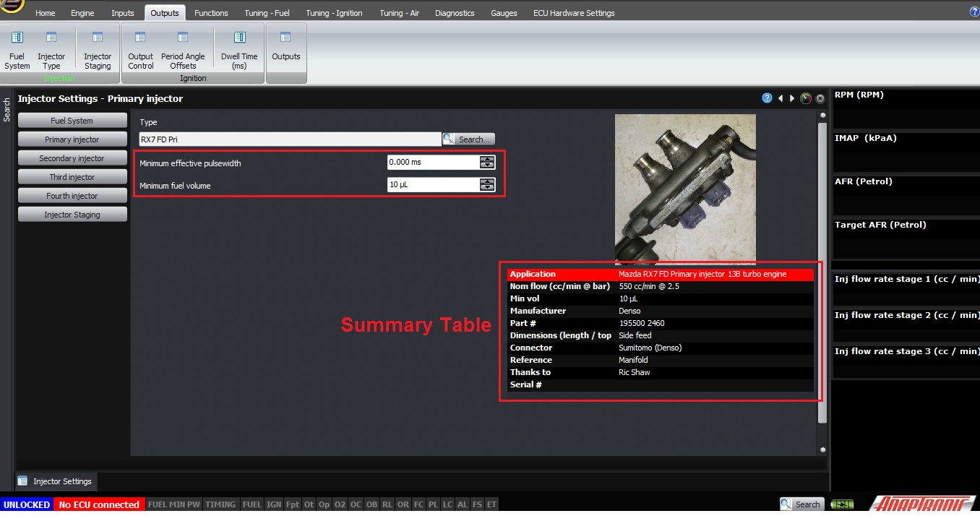This screenshot has height=516, width=980.
Task: Switch to the Inputs tab
Action: [123, 13]
